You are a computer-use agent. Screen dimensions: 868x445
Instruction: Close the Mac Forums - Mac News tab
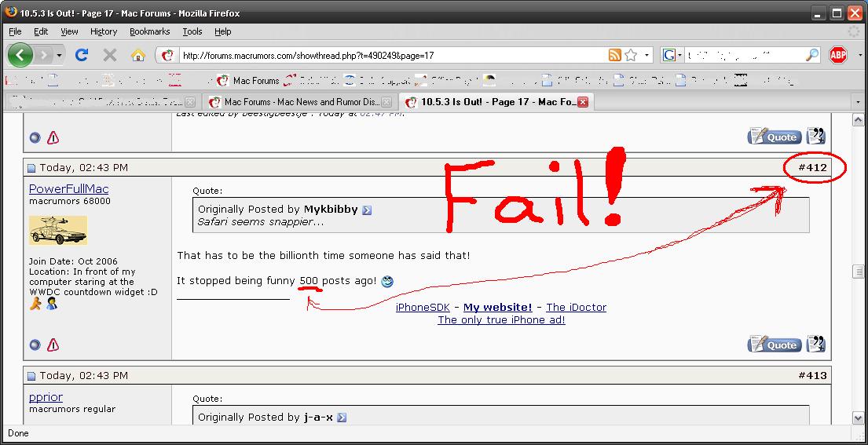[386, 102]
